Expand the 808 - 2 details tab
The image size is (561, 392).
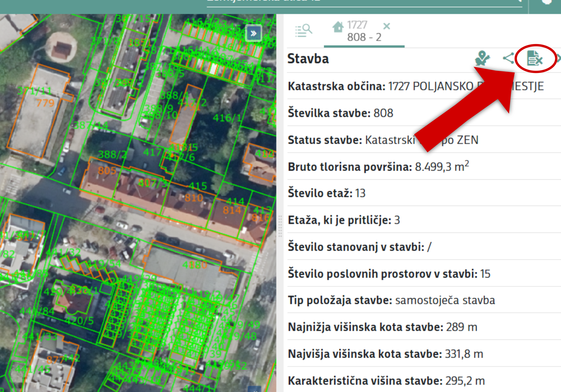pyautogui.click(x=364, y=37)
